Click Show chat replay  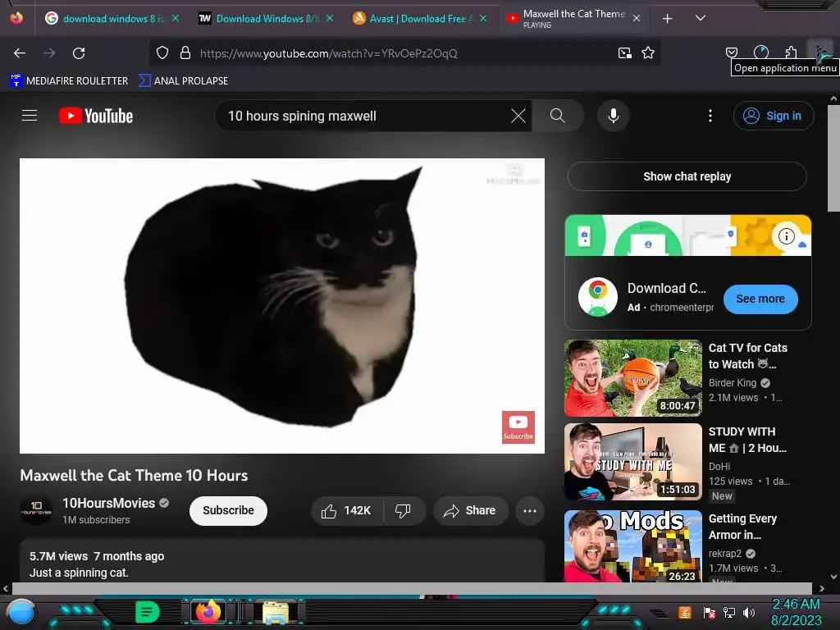point(687,176)
